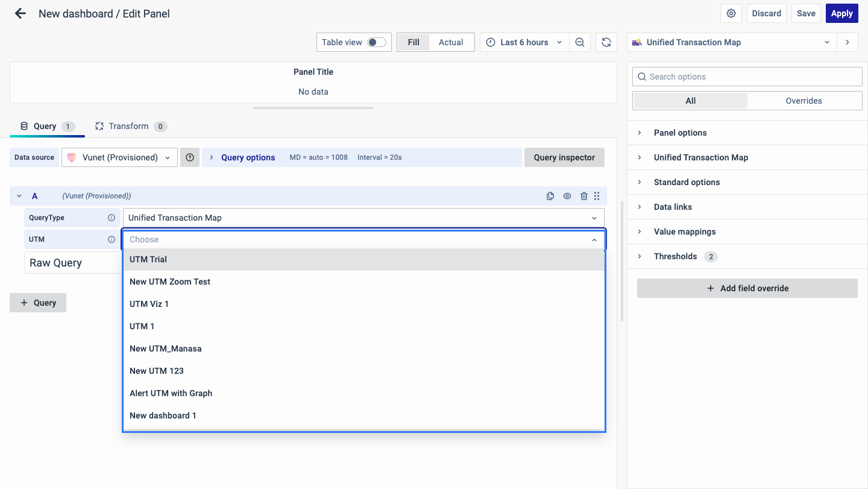The height and width of the screenshot is (489, 868).
Task: Click the info icon next to UTM field
Action: pos(111,239)
